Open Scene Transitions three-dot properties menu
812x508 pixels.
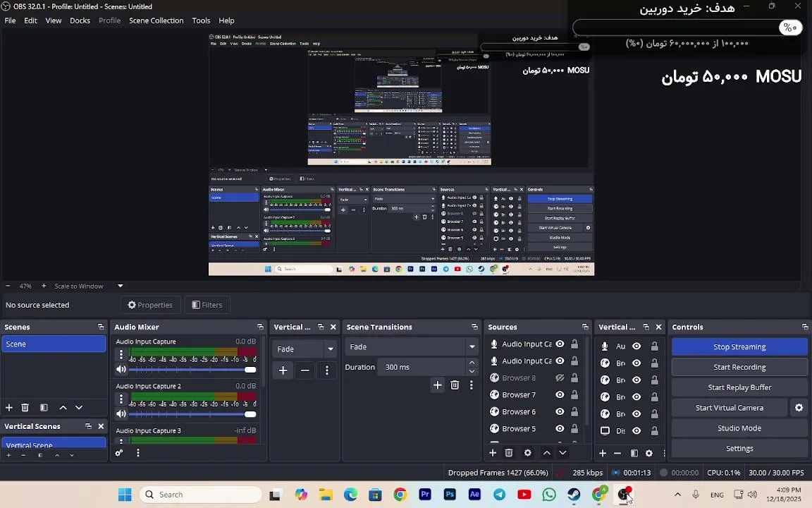point(472,385)
